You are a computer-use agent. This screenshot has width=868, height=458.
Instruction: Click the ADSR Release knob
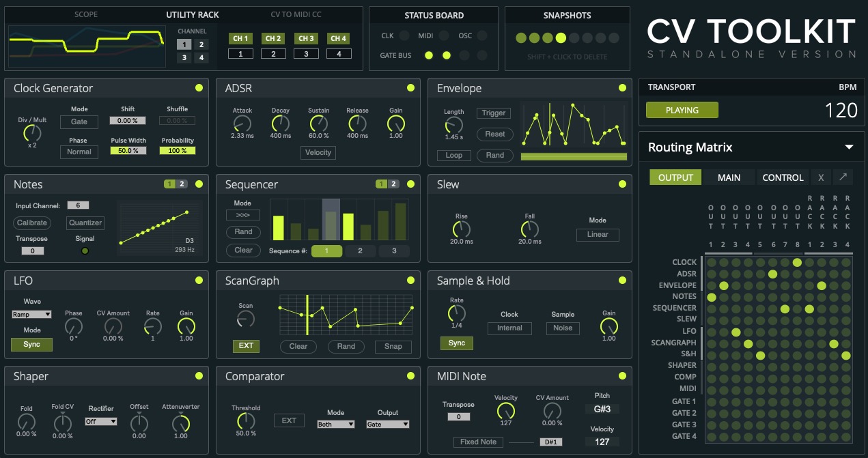click(x=356, y=124)
